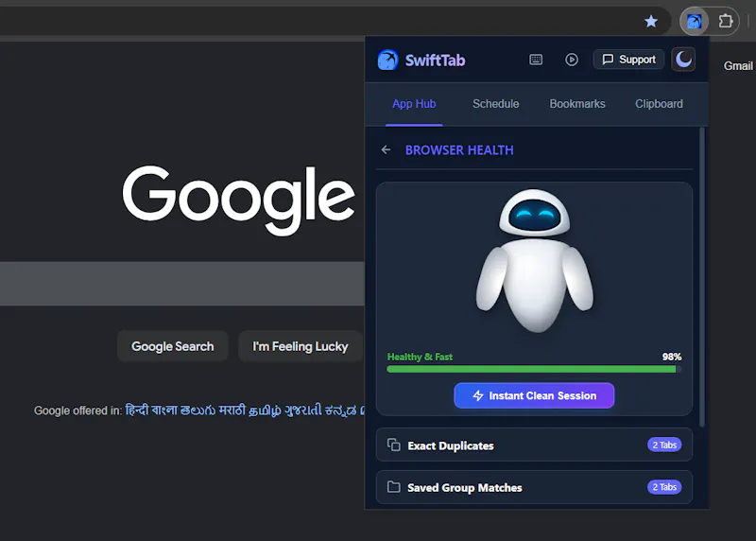The width and height of the screenshot is (756, 541).
Task: Click the I'm Feeling Lucky button
Action: [300, 346]
